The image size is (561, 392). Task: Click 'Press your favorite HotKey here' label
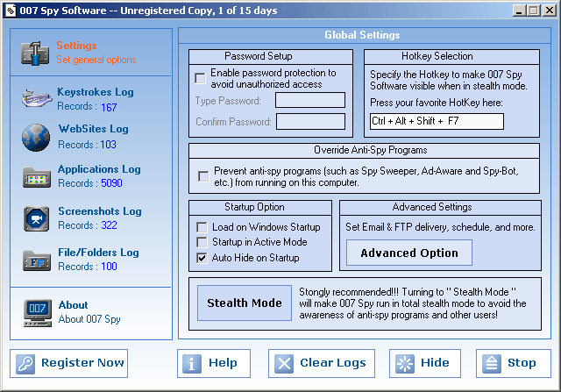pyautogui.click(x=437, y=103)
